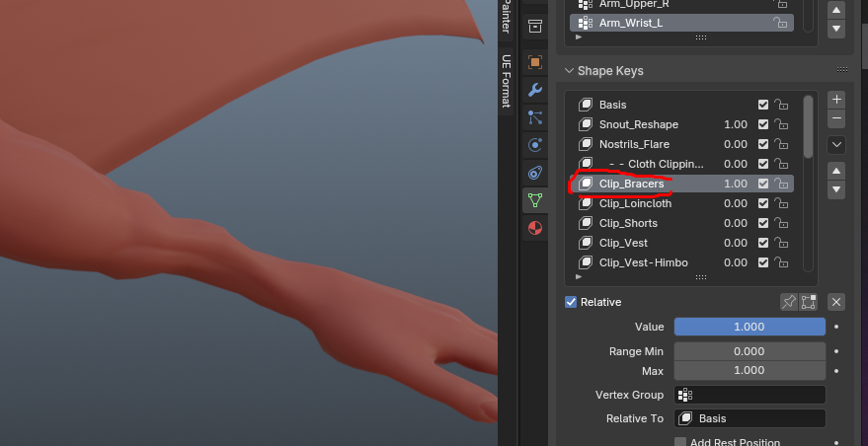
Task: Toggle the Clip_Vest-Himbo shape key checkbox
Action: pos(763,262)
